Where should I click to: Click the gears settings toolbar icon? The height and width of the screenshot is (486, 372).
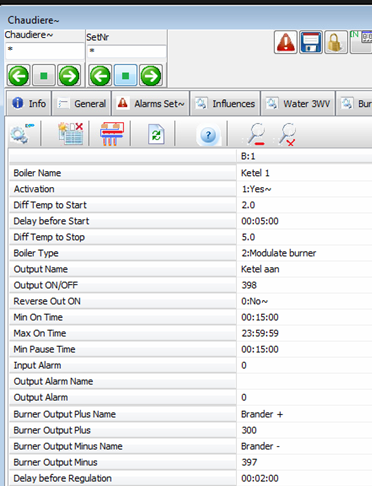22,134
